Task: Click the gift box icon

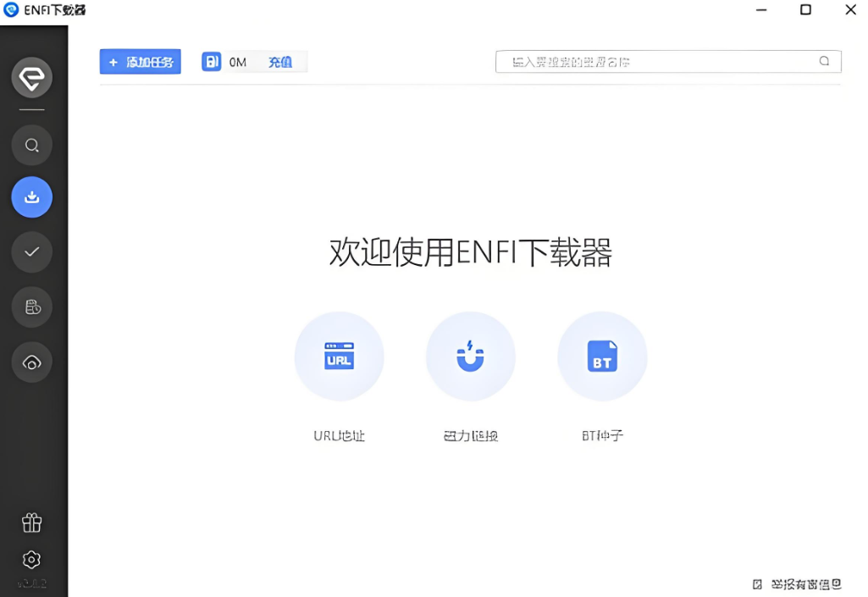Action: point(31,522)
